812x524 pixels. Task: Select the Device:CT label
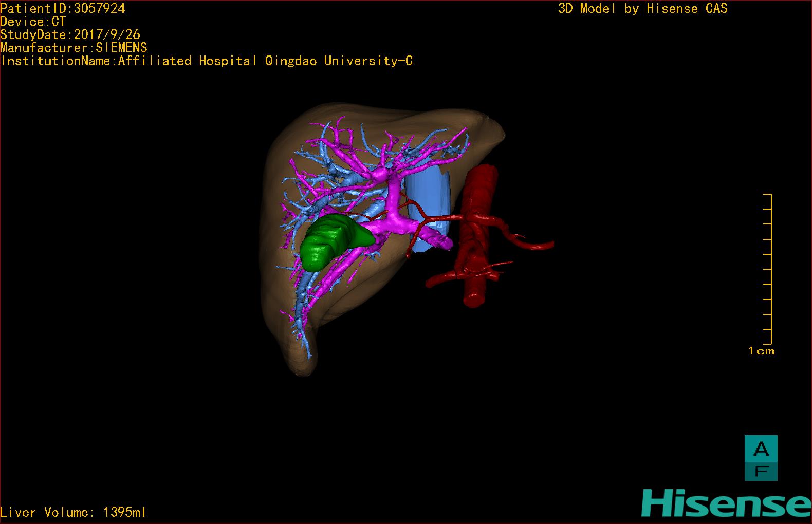(x=33, y=22)
